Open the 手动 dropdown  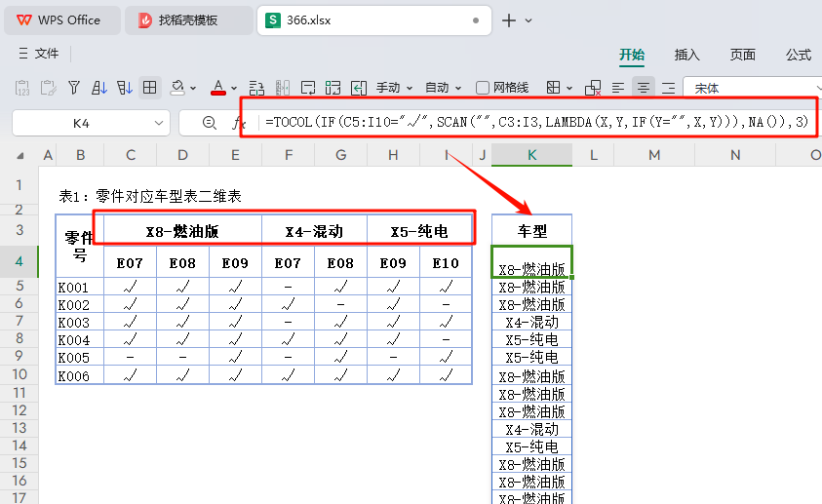coord(394,88)
